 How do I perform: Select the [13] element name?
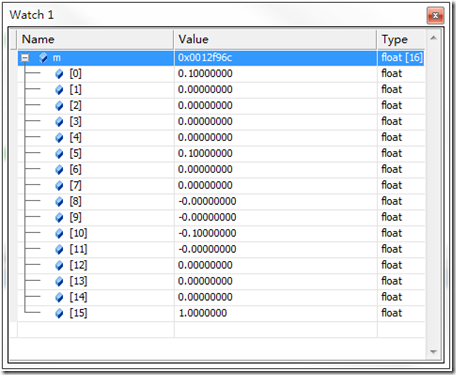pos(78,282)
